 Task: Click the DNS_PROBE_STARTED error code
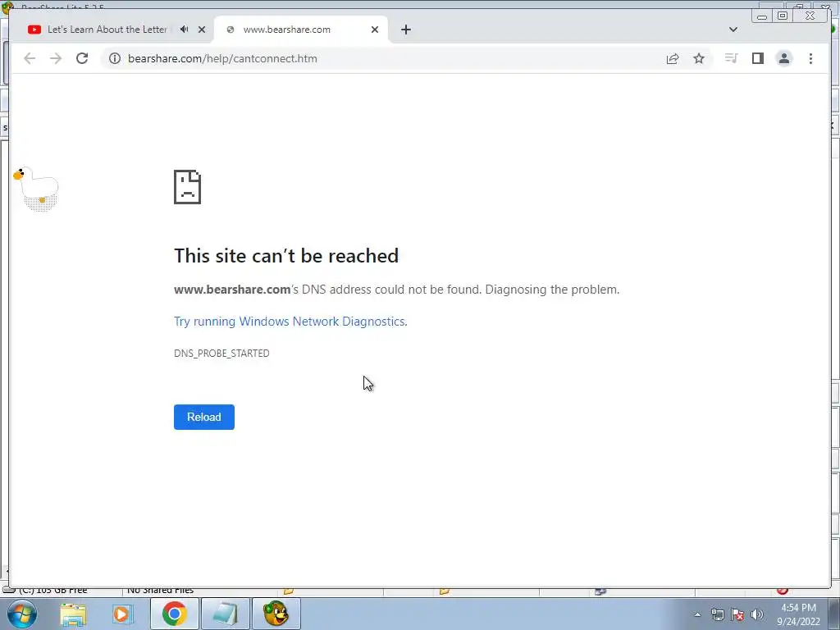pos(221,353)
